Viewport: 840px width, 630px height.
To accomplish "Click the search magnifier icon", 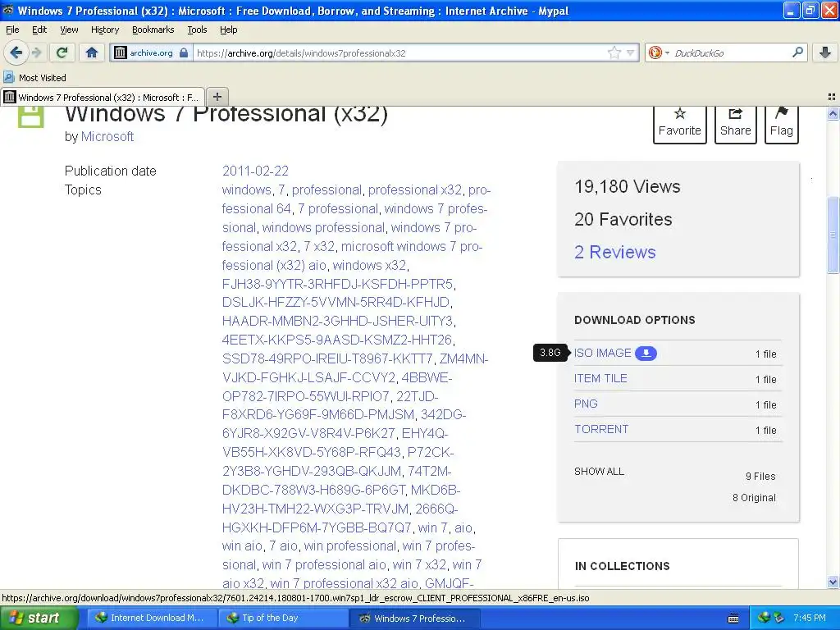I will [797, 52].
